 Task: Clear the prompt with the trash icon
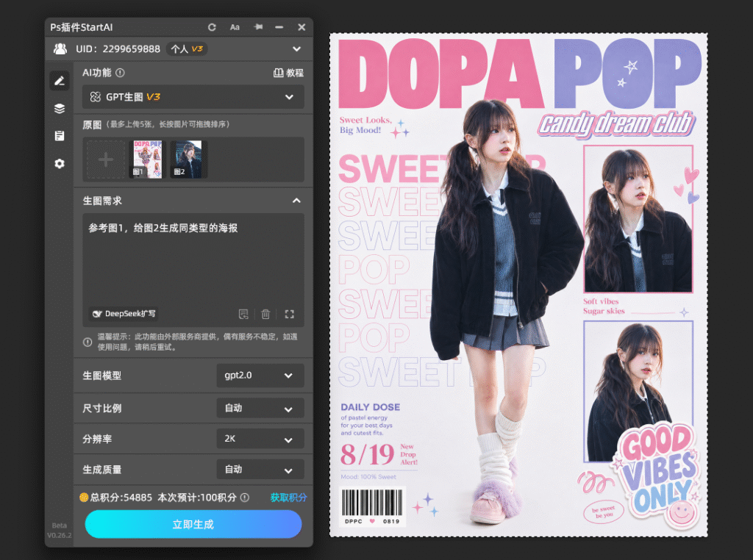[x=265, y=314]
